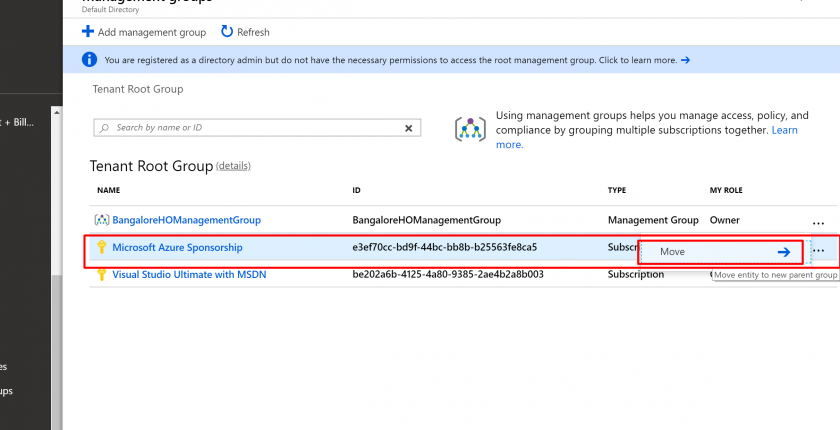Clear the search box with the X icon
840x430 pixels.
pos(408,128)
